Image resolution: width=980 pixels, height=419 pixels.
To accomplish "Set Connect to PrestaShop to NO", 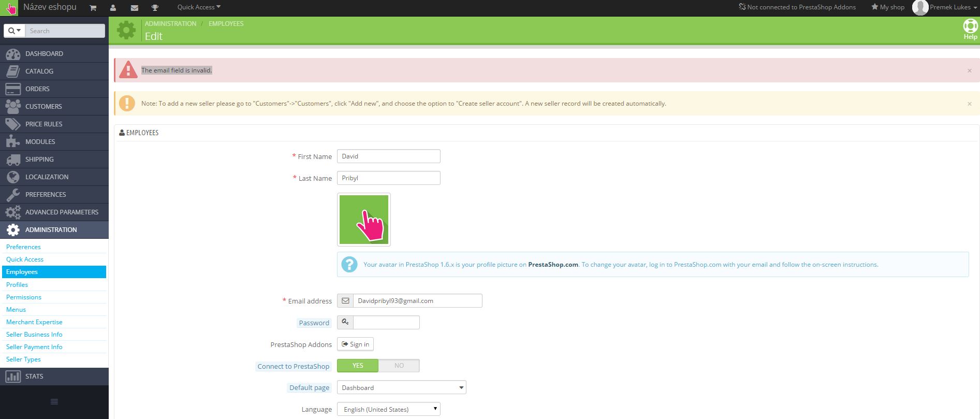I will point(399,366).
